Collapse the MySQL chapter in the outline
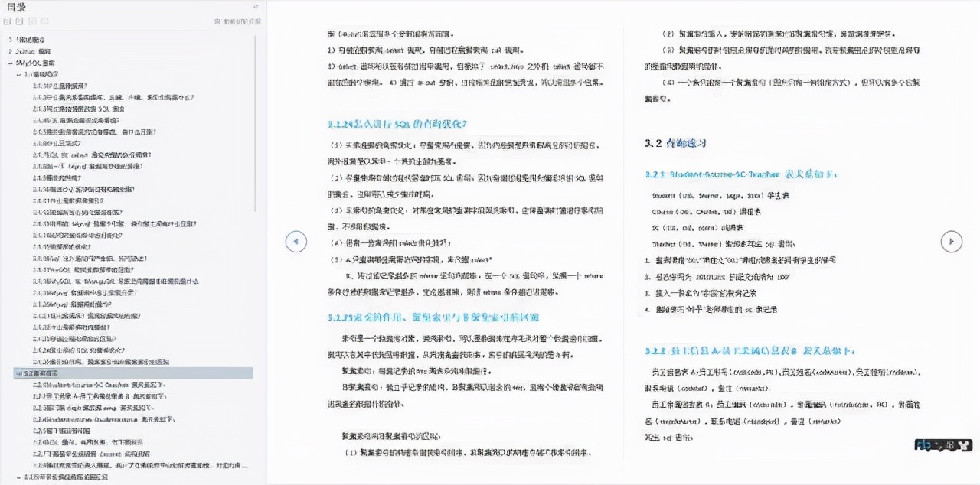The image size is (980, 485). [x=11, y=63]
